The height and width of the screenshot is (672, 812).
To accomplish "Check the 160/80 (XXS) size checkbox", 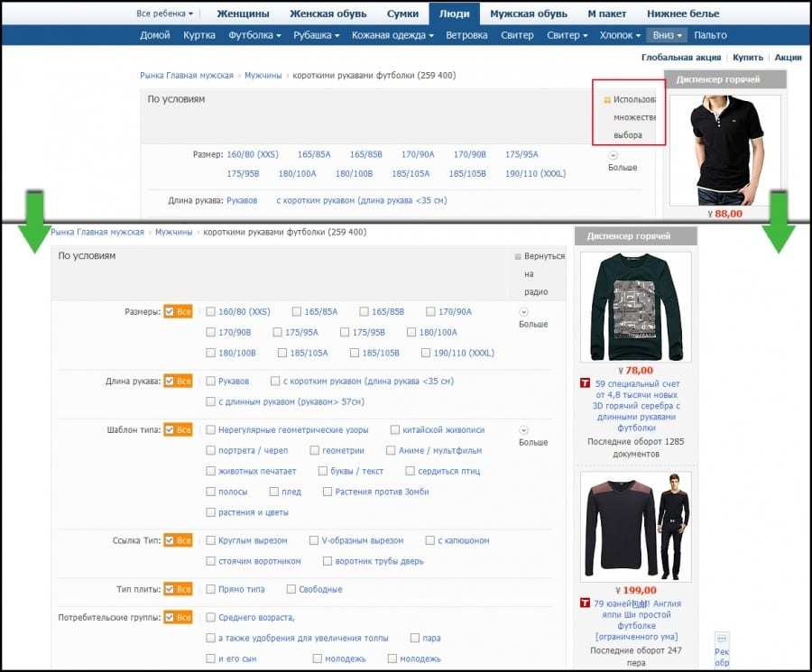I will (210, 312).
